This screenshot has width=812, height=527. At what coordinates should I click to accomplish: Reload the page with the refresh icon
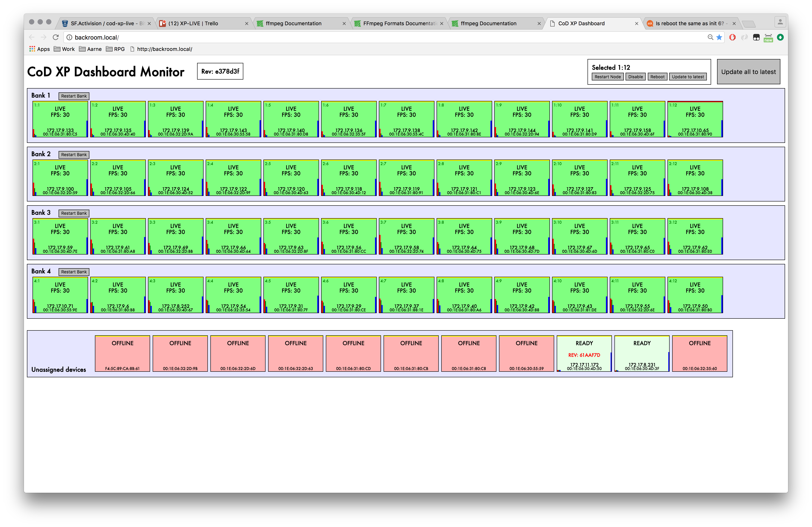56,37
